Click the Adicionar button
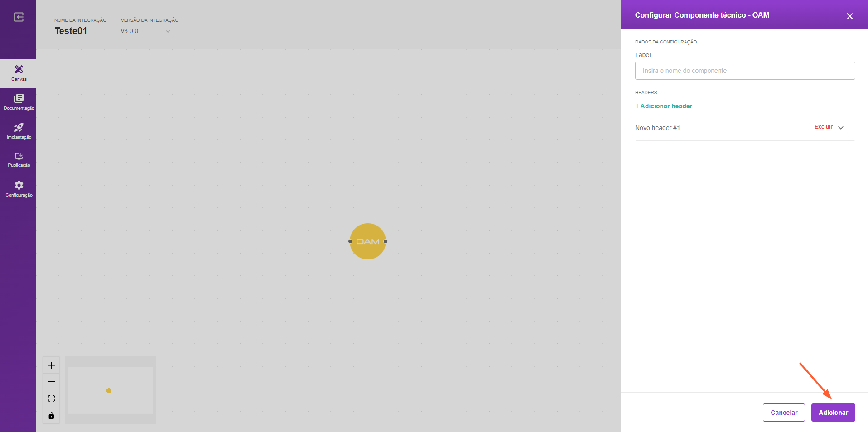Viewport: 868px width, 432px height. pyautogui.click(x=833, y=413)
